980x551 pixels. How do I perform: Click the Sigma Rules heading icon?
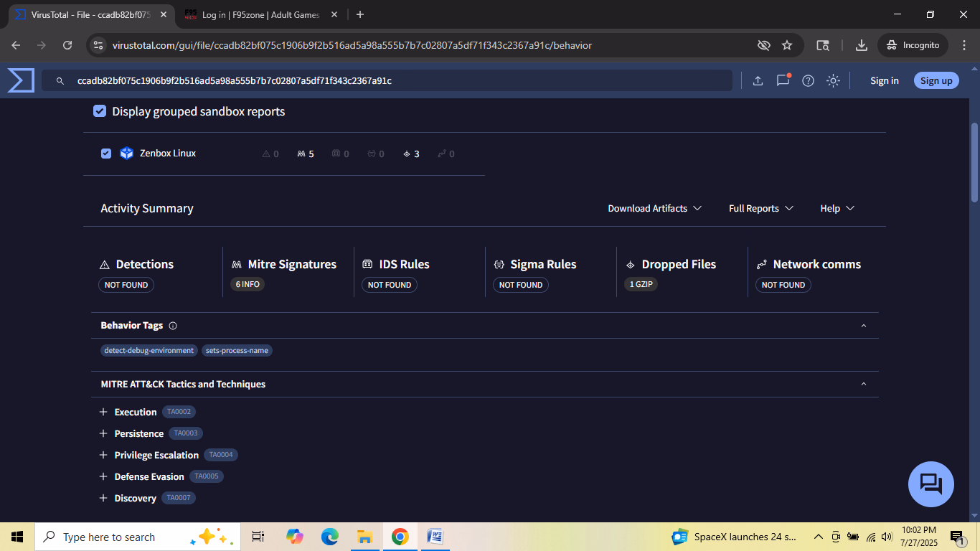[x=499, y=265]
